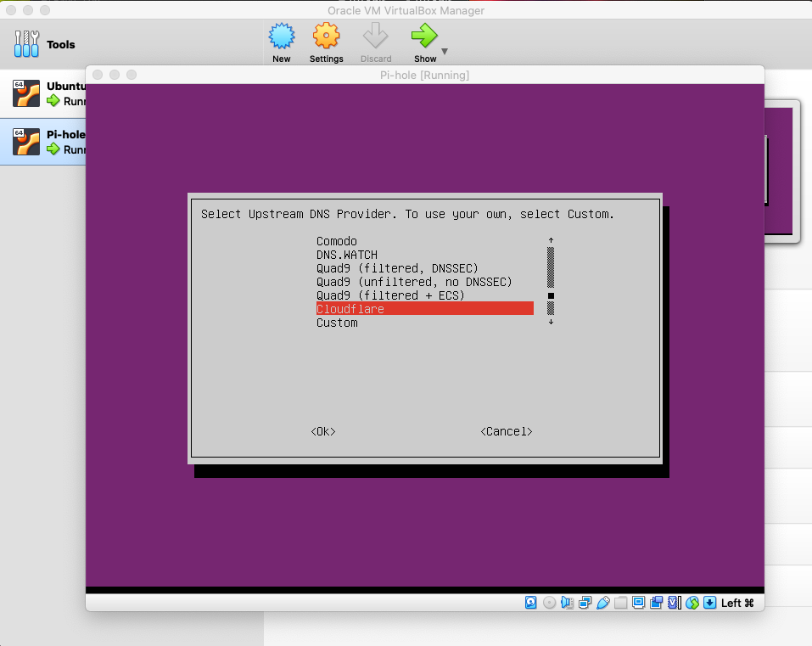Click the <Cancel> button
Viewport: 812px width, 646px height.
pos(507,431)
